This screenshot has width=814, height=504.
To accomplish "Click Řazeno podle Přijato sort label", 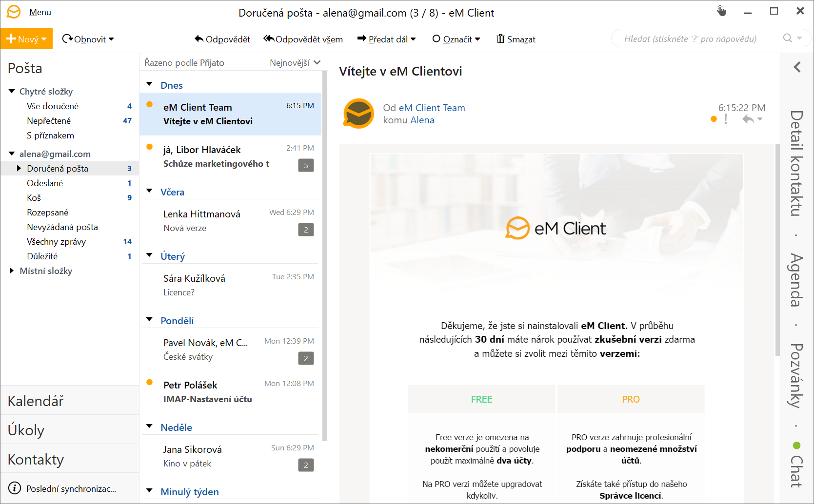I will pyautogui.click(x=184, y=63).
